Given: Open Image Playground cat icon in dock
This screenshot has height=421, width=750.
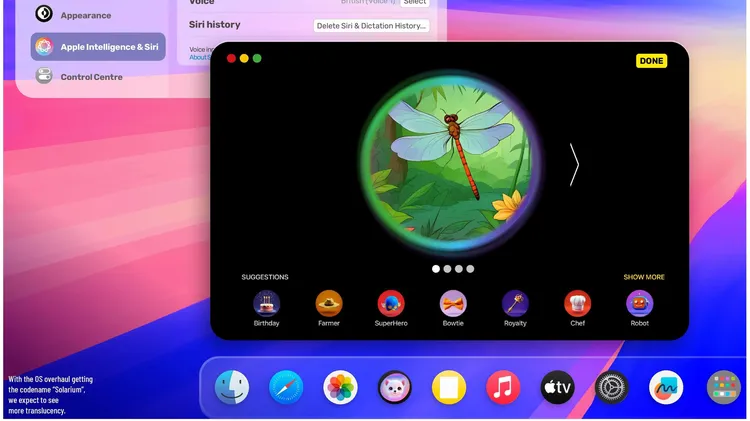Looking at the screenshot, I should (395, 387).
